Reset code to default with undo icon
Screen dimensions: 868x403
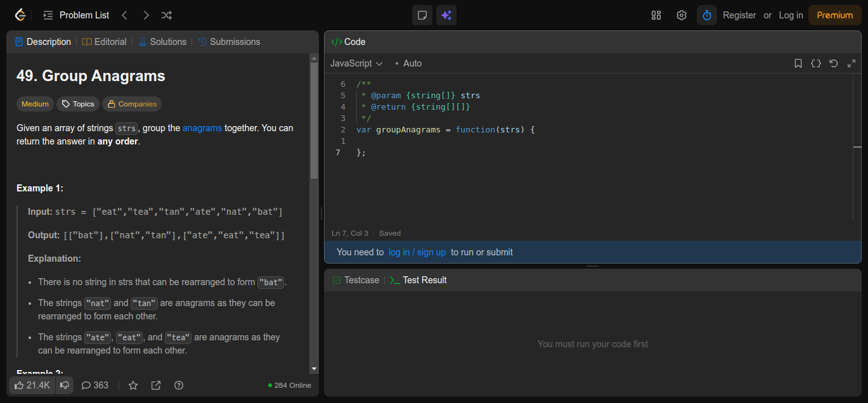(x=834, y=63)
